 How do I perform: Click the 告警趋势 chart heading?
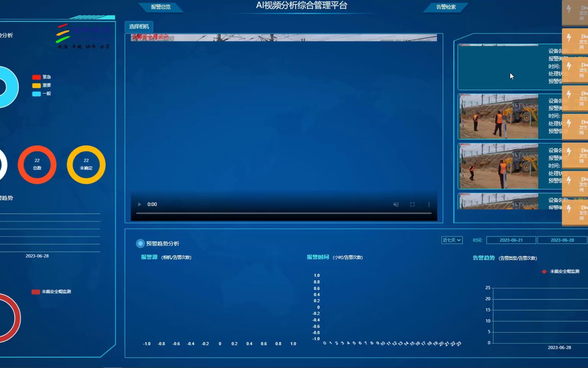point(484,258)
